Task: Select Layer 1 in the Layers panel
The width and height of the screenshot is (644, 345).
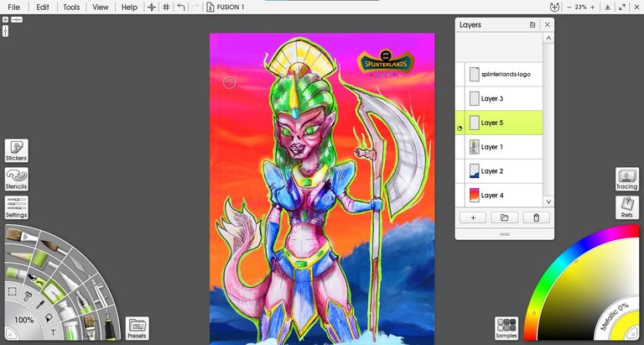Action: [x=500, y=147]
